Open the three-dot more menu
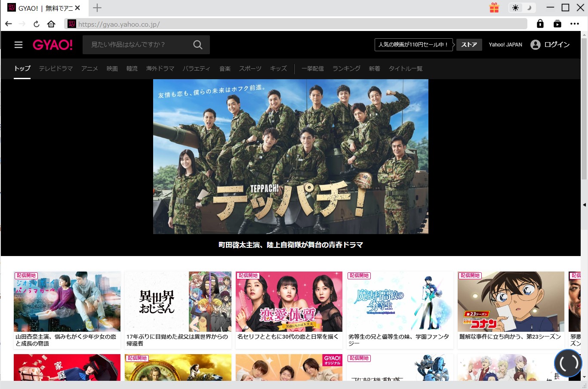Image resolution: width=588 pixels, height=389 pixels. pyautogui.click(x=575, y=24)
